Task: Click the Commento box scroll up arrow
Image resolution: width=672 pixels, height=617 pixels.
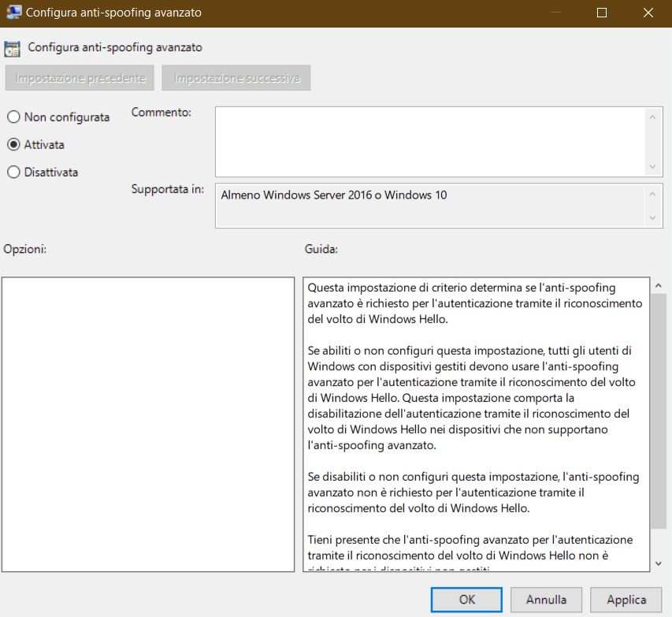Action: point(652,117)
